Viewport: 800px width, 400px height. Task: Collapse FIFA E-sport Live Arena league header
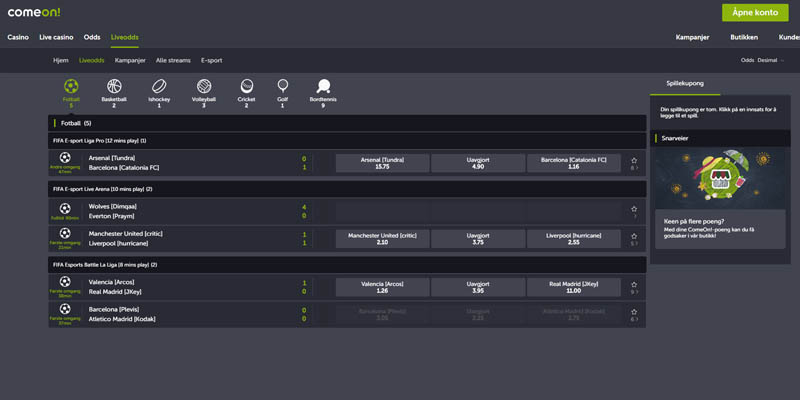347,189
